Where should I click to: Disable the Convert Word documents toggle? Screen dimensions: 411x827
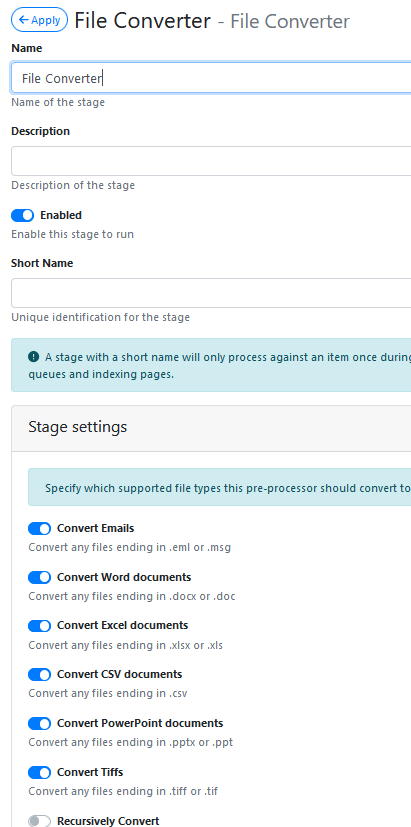[x=40, y=578]
